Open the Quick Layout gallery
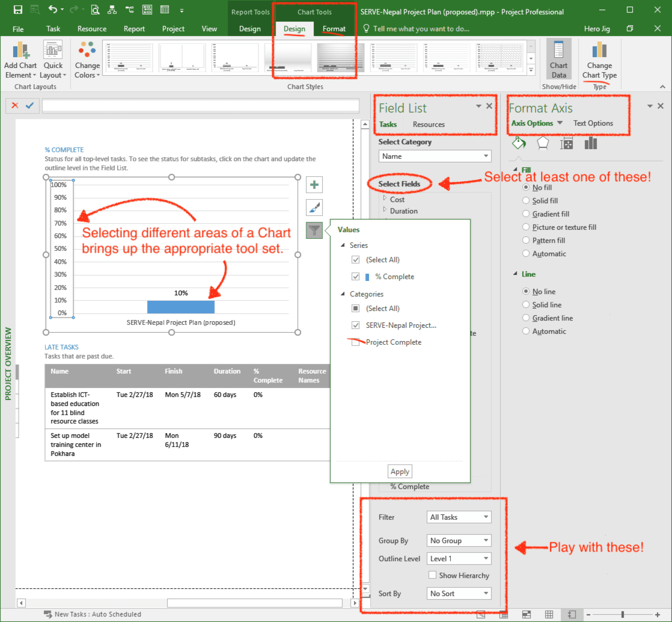The image size is (672, 622). [53, 60]
